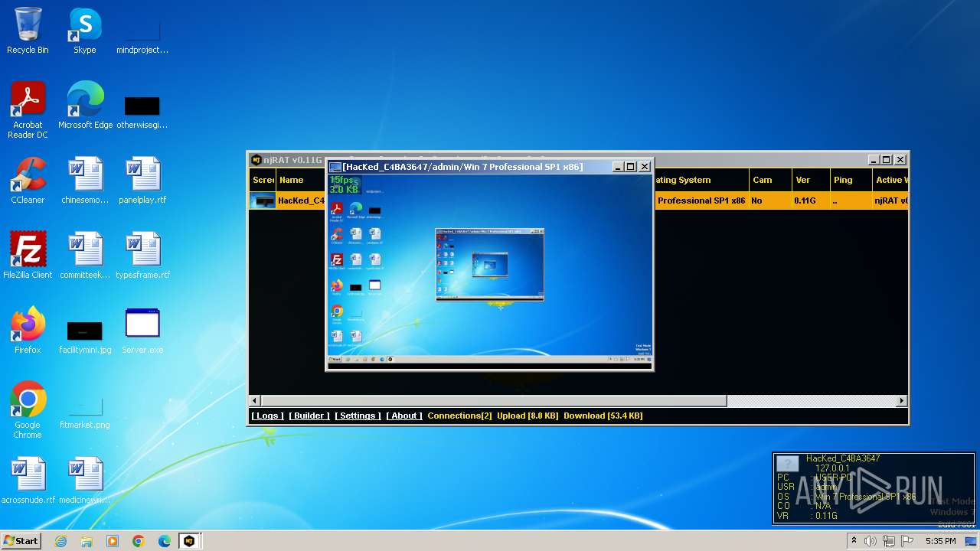Screen dimensions: 980x551
Task: Open the njRAT Settings link
Action: 358,416
